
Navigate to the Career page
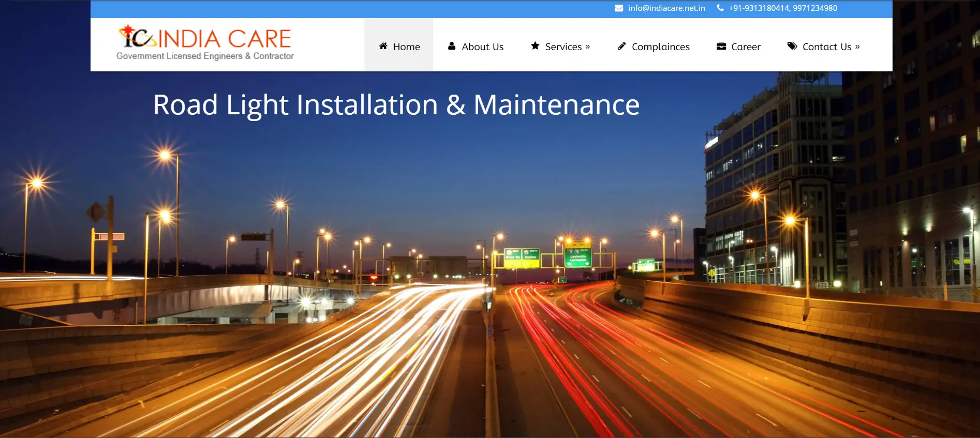pos(746,47)
